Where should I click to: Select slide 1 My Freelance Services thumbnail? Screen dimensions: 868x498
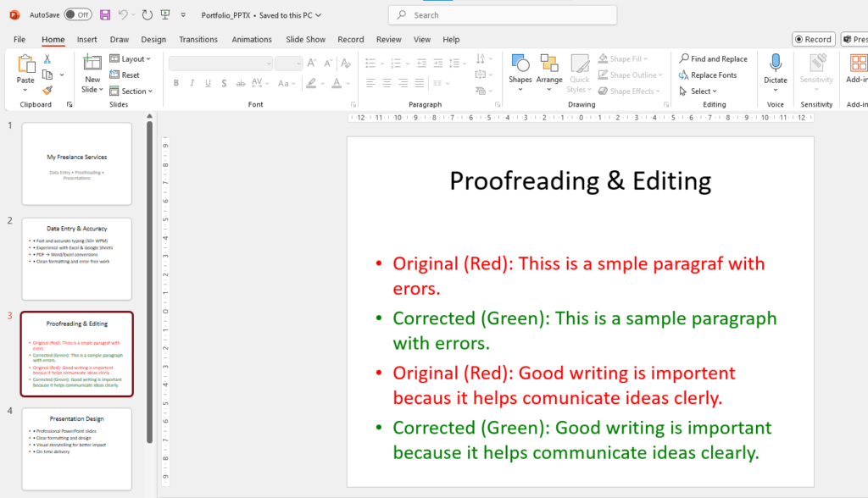point(77,163)
